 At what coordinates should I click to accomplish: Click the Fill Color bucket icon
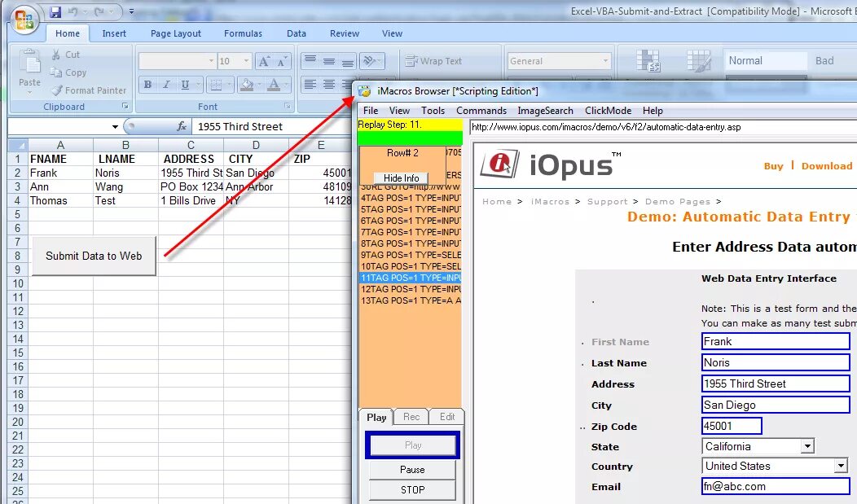[247, 85]
